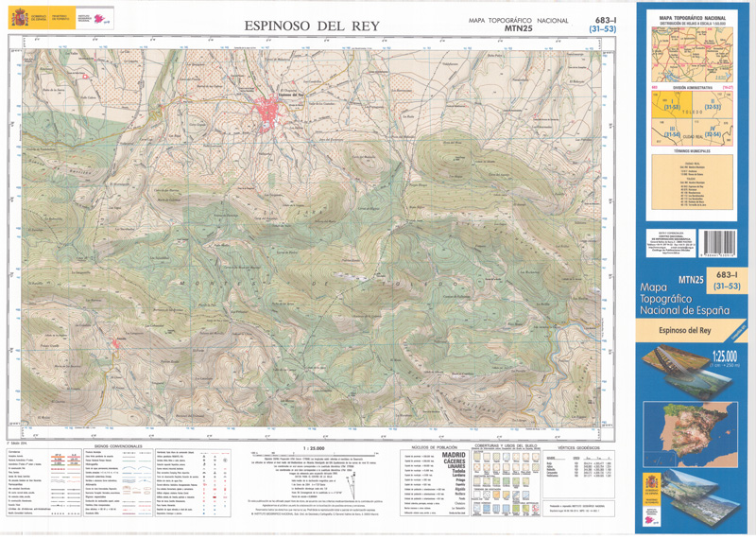Click the 1:25.000 scale text on the cover

click(724, 356)
